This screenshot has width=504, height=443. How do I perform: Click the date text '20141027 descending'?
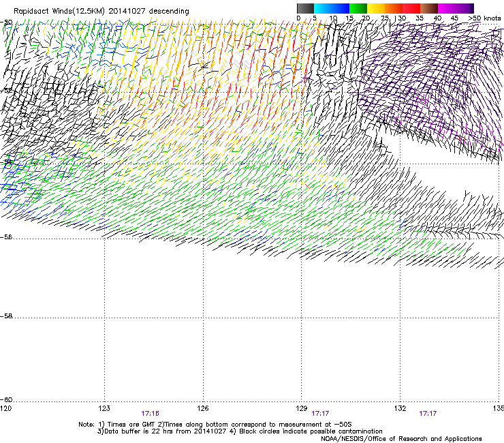[149, 11]
